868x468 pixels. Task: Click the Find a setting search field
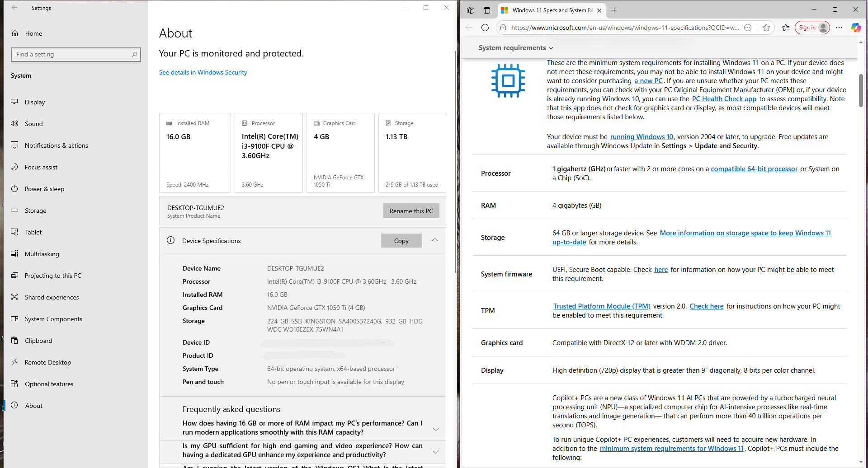click(76, 55)
